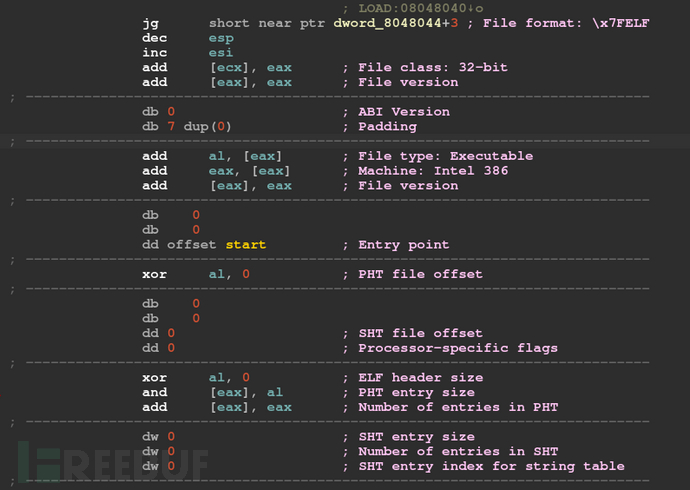Click the 'esp' operand in dec line
Screen dimensions: 690x490
221,38
